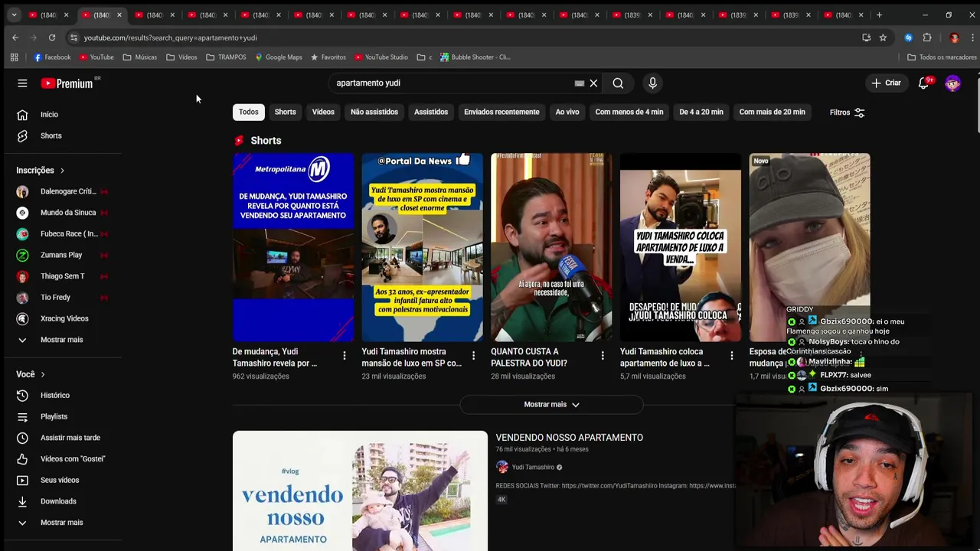Expand Mostrar mais under Você
This screenshot has height=551, width=980.
click(61, 523)
